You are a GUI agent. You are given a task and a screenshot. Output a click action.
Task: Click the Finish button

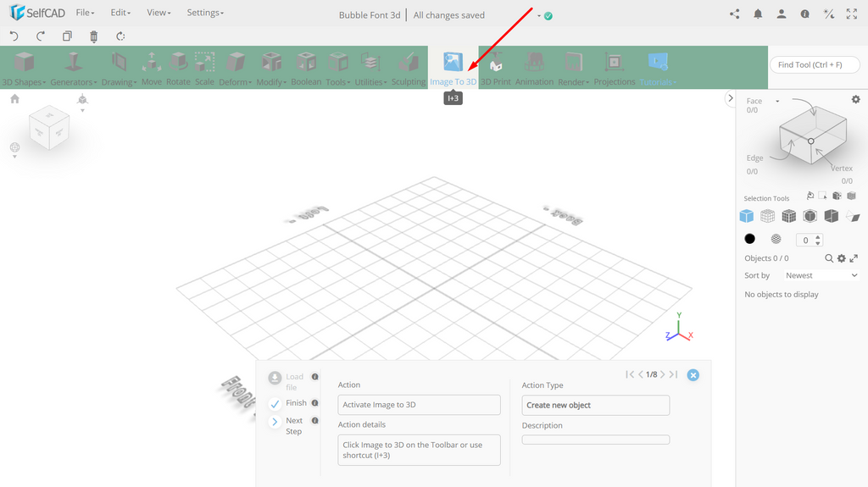click(288, 403)
